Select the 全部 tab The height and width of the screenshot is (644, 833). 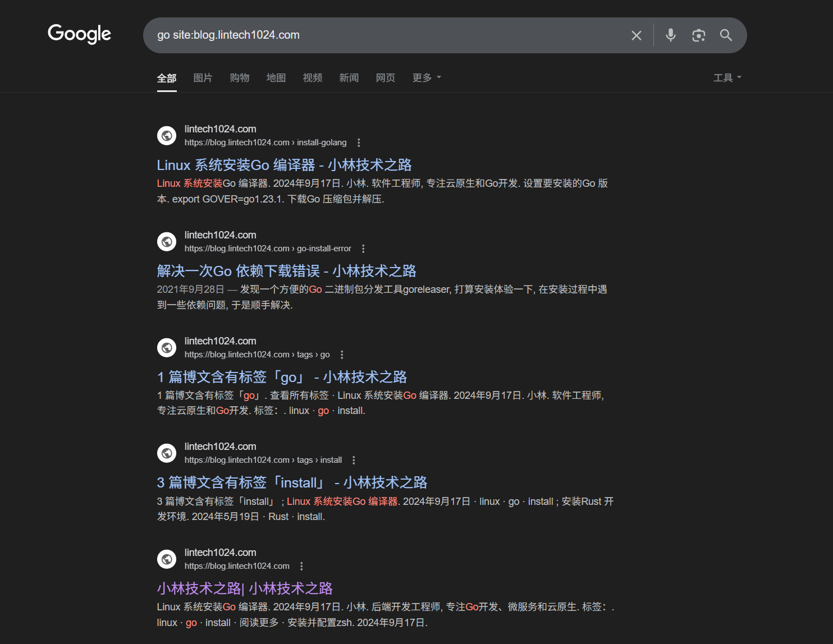pyautogui.click(x=167, y=78)
